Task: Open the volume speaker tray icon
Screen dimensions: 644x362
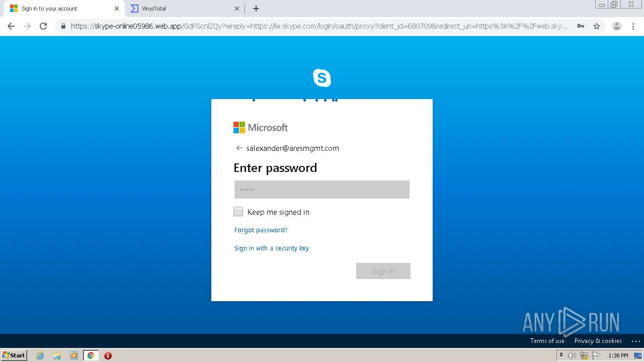Action: [572, 355]
